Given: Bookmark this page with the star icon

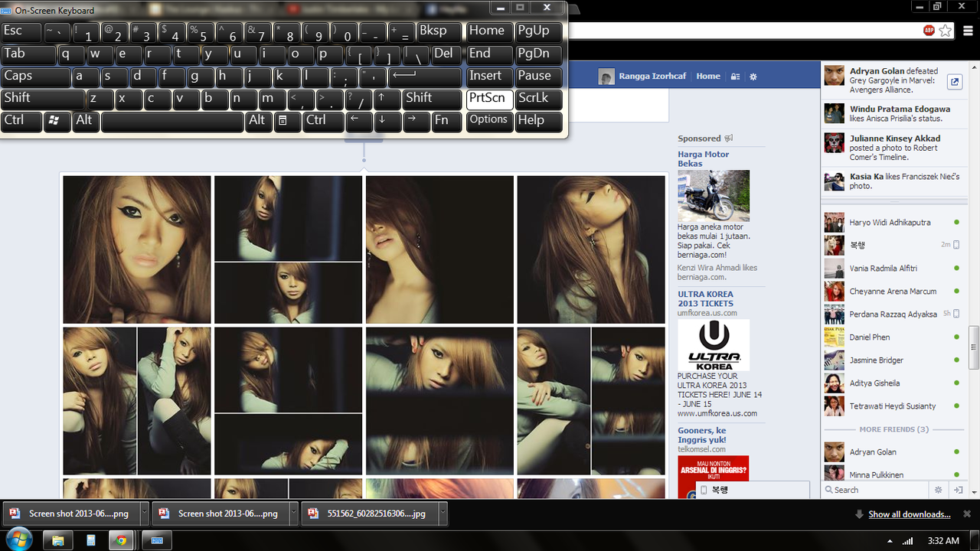Looking at the screenshot, I should pos(946,31).
